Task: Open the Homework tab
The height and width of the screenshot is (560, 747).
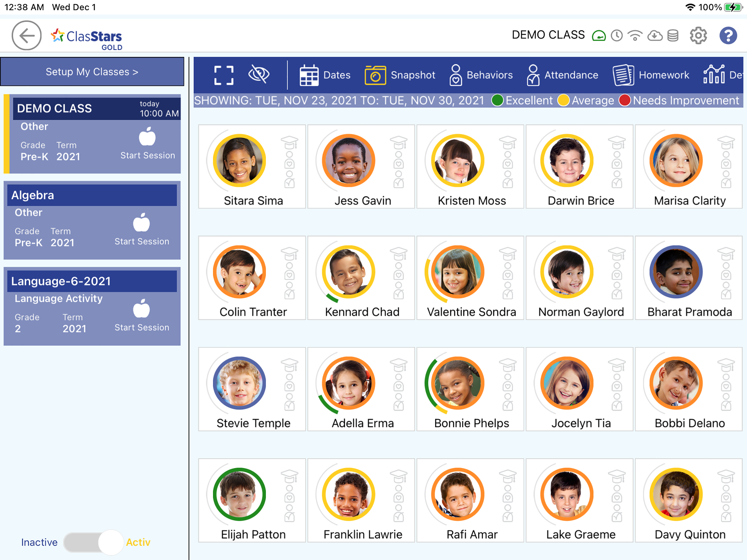Action: [651, 75]
